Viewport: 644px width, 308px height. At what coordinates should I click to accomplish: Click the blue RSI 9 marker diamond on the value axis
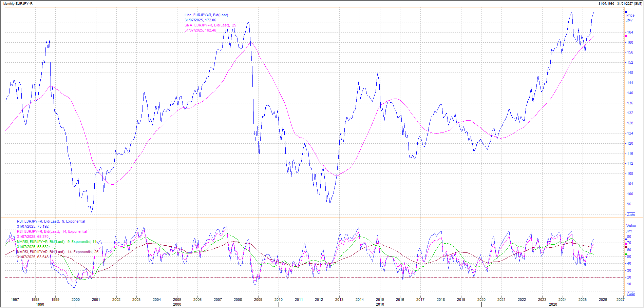pos(626,240)
